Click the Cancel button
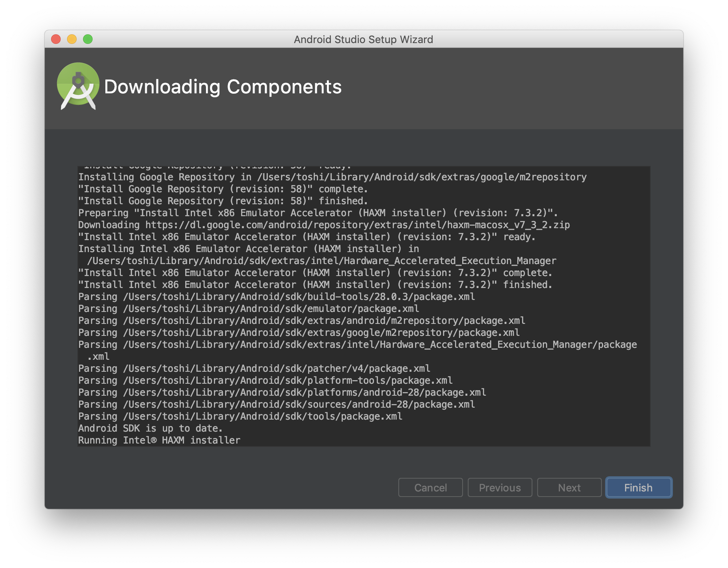 tap(430, 487)
